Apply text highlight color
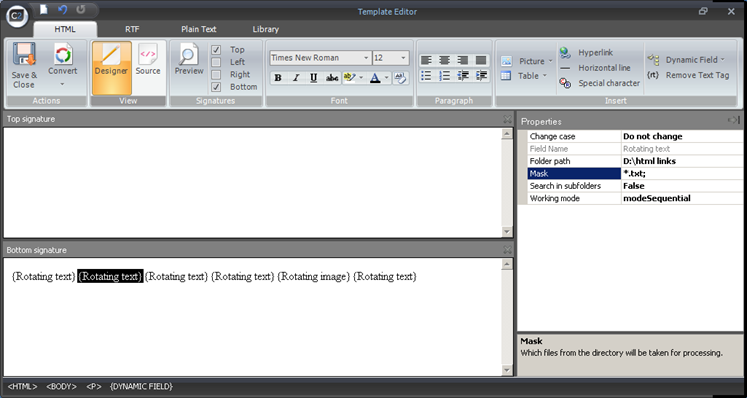747x398 pixels. pos(349,78)
